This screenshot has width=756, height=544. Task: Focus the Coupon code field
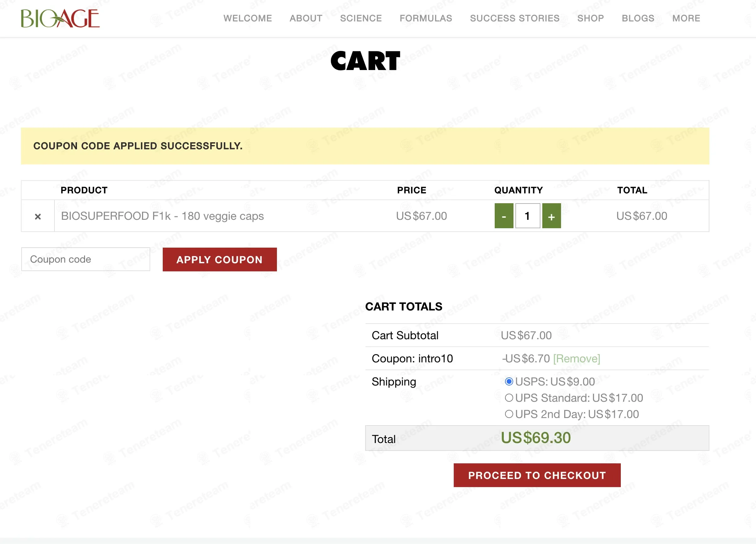(86, 259)
